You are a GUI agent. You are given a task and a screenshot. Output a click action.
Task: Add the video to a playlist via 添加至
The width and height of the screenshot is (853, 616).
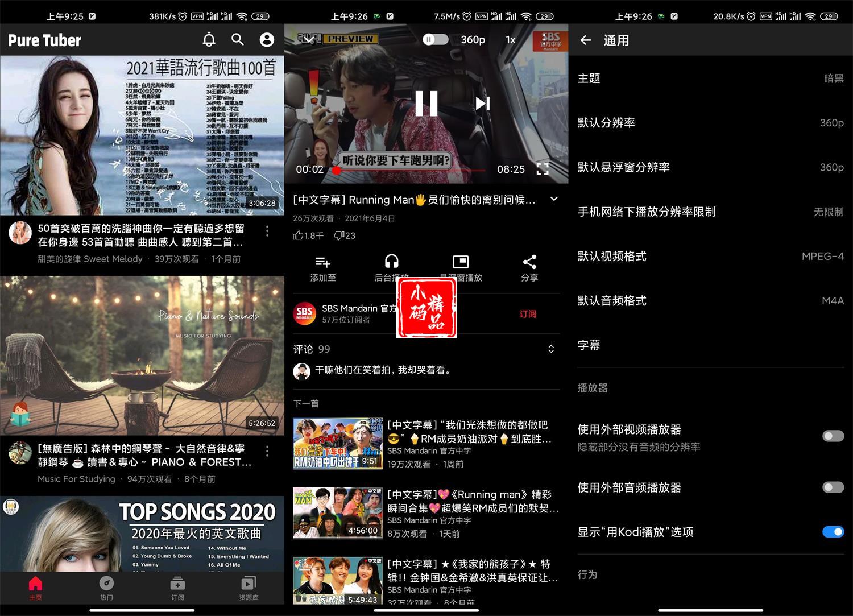point(323,268)
